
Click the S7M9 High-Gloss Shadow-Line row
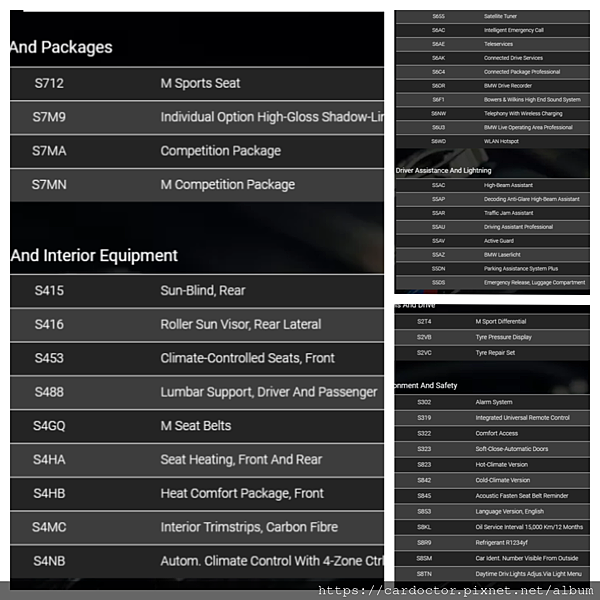(197, 117)
